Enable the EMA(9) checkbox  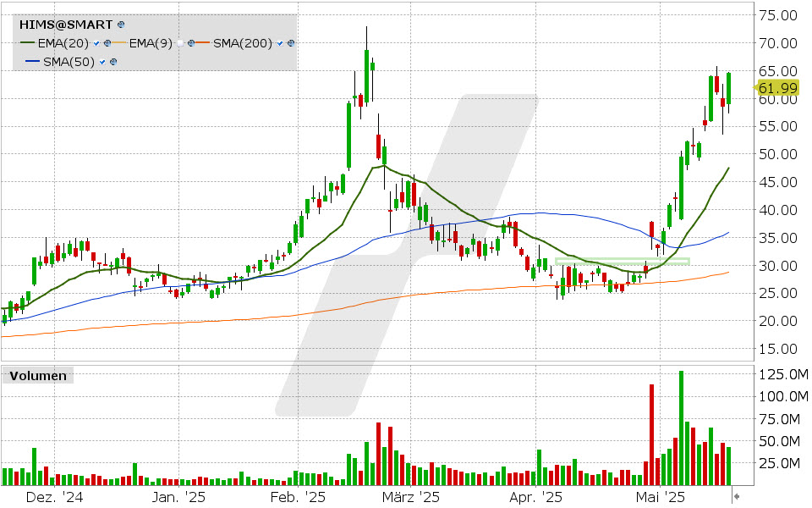coord(180,43)
